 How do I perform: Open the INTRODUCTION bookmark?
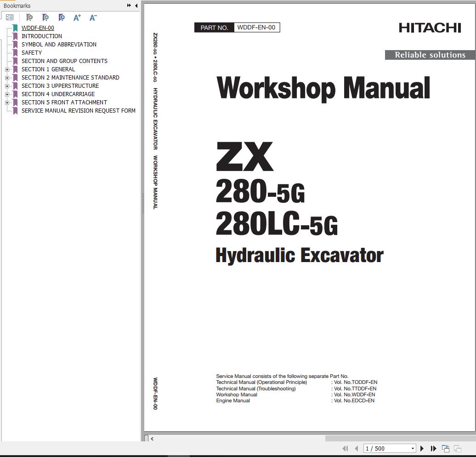(42, 36)
